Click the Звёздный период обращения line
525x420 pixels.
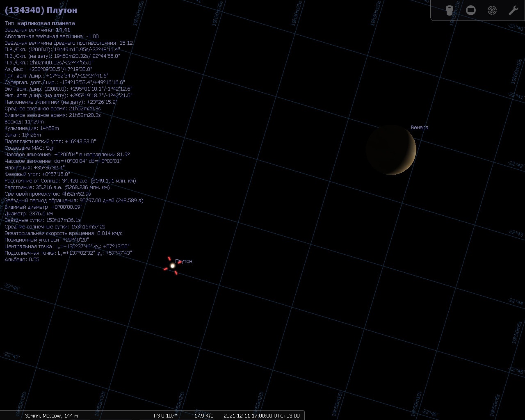click(x=74, y=201)
